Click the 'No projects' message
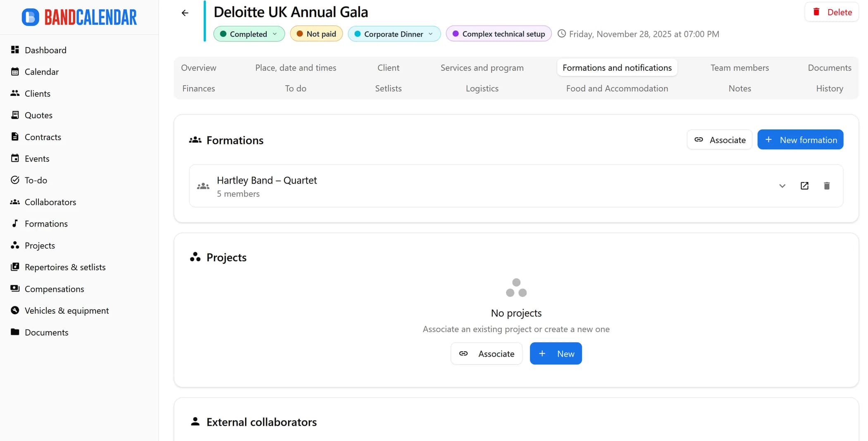 point(516,313)
